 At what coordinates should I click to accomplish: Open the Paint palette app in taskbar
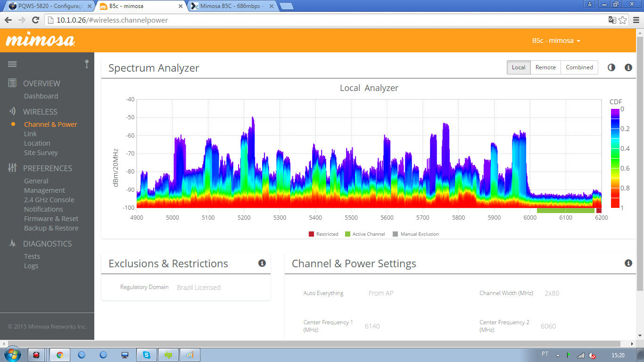click(x=190, y=355)
